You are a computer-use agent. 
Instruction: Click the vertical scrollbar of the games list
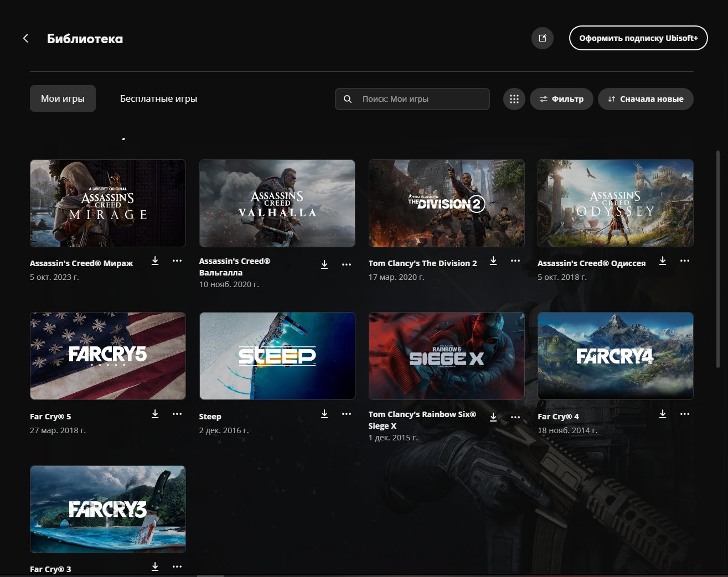pyautogui.click(x=718, y=259)
